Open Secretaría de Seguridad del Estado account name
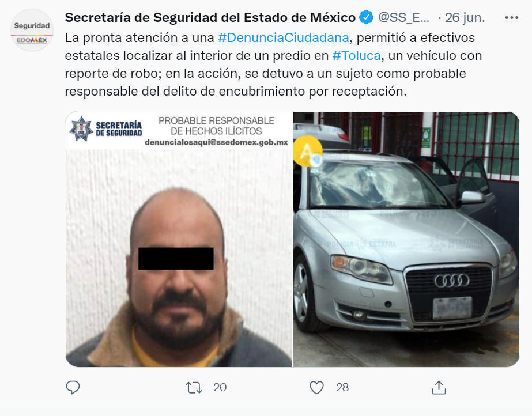The height and width of the screenshot is (416, 532). pos(210,17)
